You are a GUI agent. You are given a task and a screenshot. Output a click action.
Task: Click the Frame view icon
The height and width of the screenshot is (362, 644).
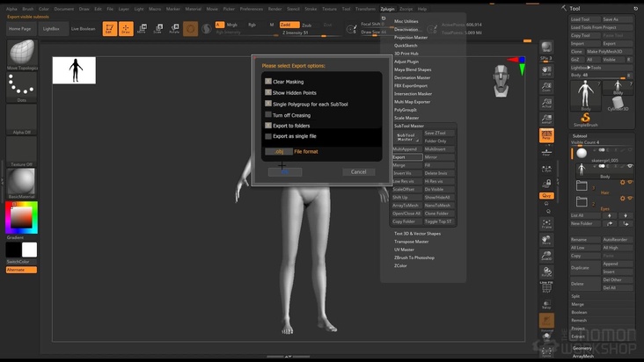(546, 224)
